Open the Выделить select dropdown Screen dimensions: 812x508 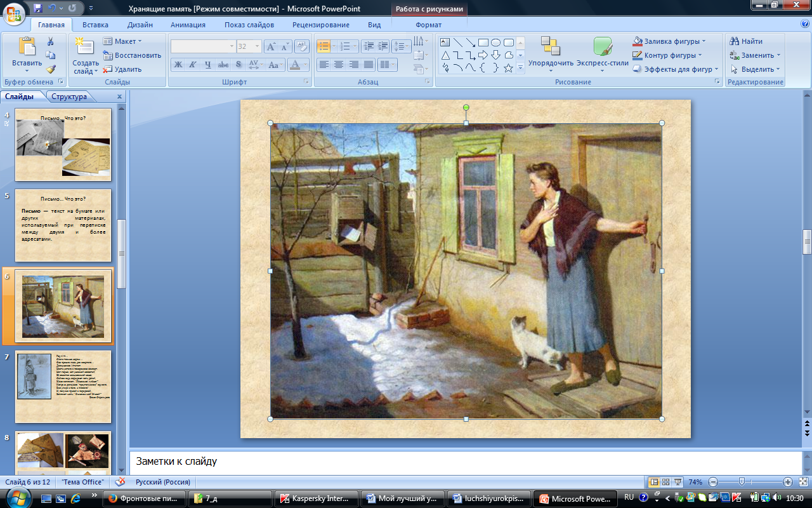click(755, 69)
